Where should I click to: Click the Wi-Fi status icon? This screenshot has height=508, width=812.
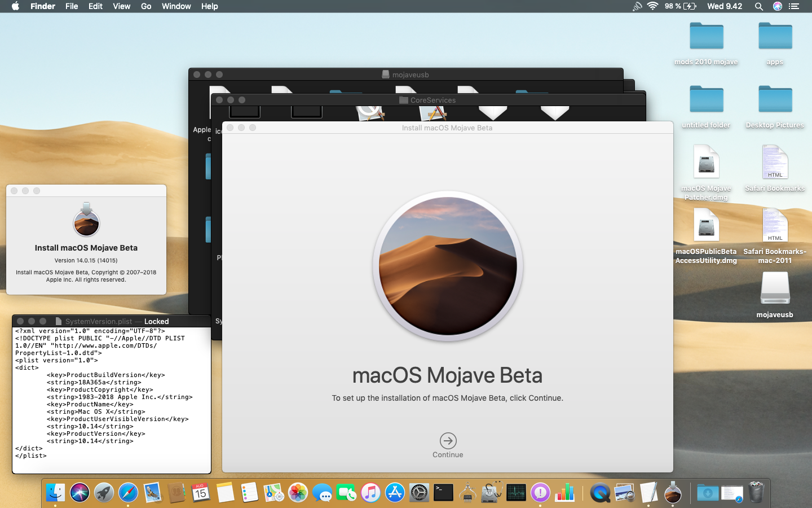tap(652, 6)
